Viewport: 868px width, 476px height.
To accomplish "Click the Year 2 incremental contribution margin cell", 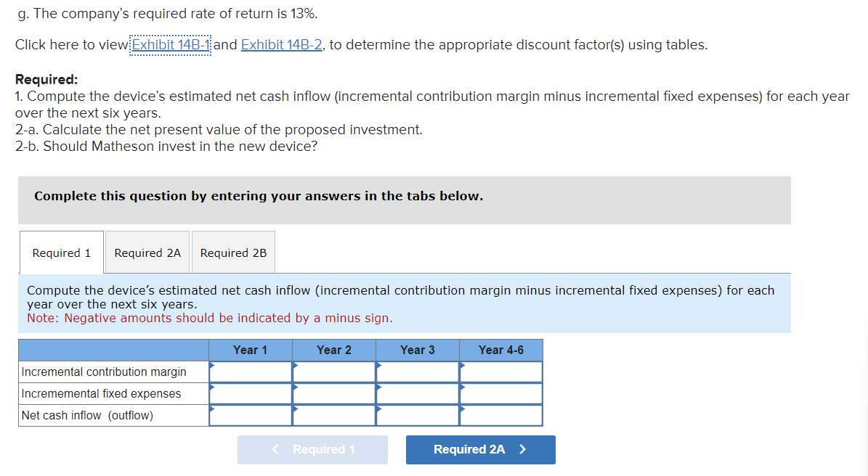I will 333,372.
